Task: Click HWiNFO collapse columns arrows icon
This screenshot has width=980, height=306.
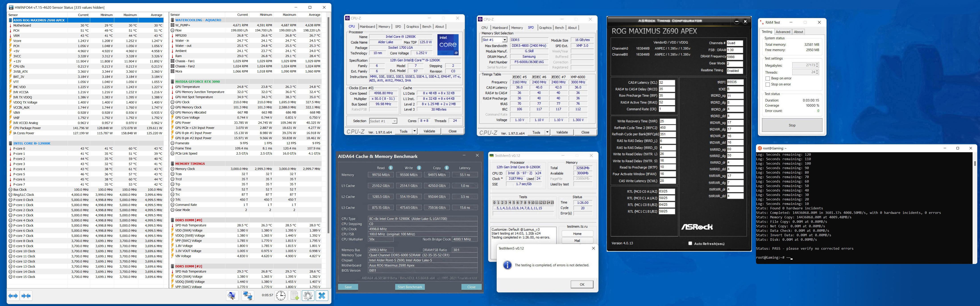Action: click(26, 296)
